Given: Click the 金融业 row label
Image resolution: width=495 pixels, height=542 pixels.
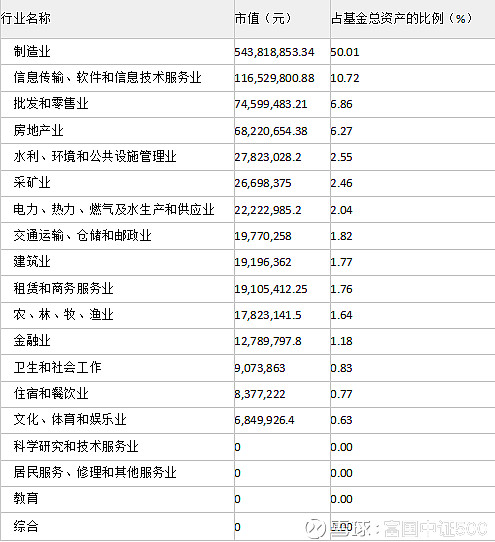Looking at the screenshot, I should click(x=32, y=340).
